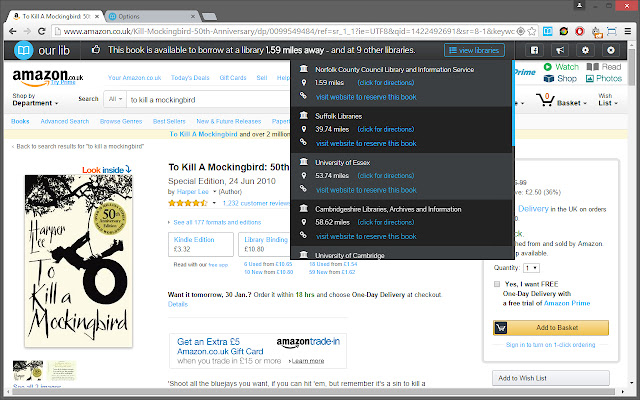Bookmark page with the star icon
Screen dimensions: 640x400
[x=531, y=31]
